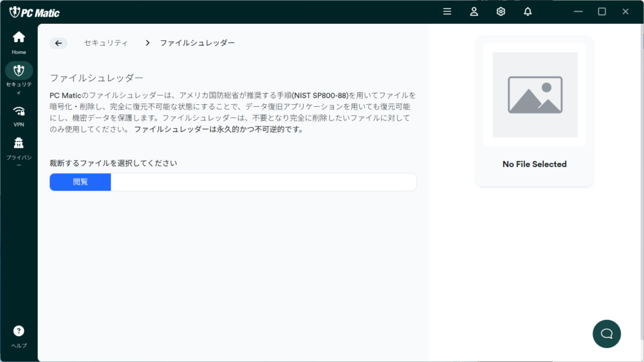Go to Home in sidebar
Viewport: 644px width, 362px height.
[x=18, y=43]
